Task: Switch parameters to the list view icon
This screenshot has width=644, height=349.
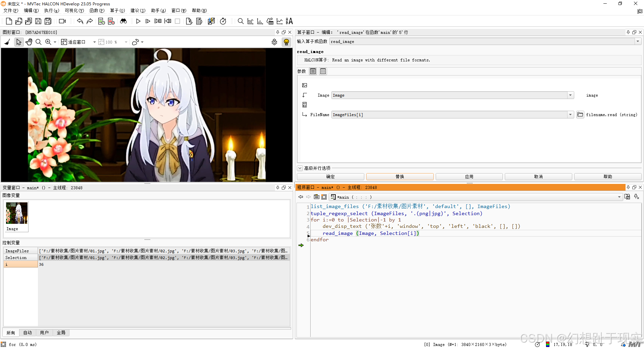Action: click(x=313, y=71)
